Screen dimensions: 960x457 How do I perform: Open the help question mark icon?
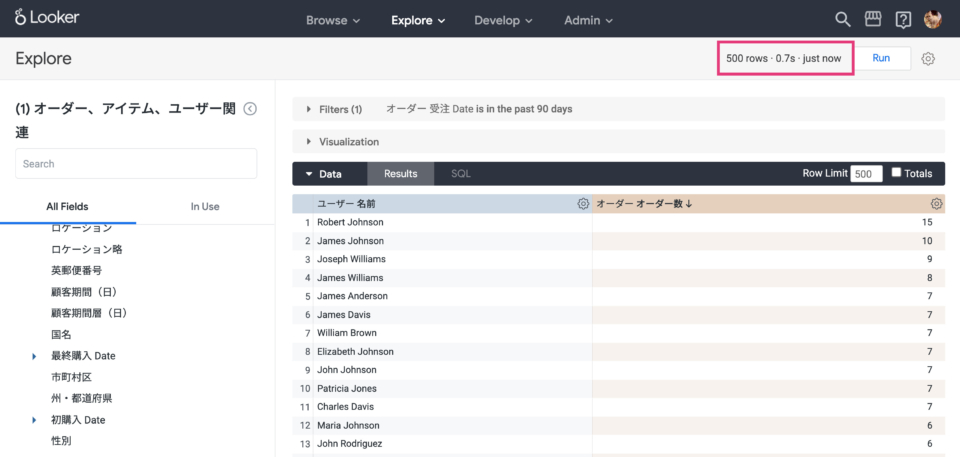point(902,20)
